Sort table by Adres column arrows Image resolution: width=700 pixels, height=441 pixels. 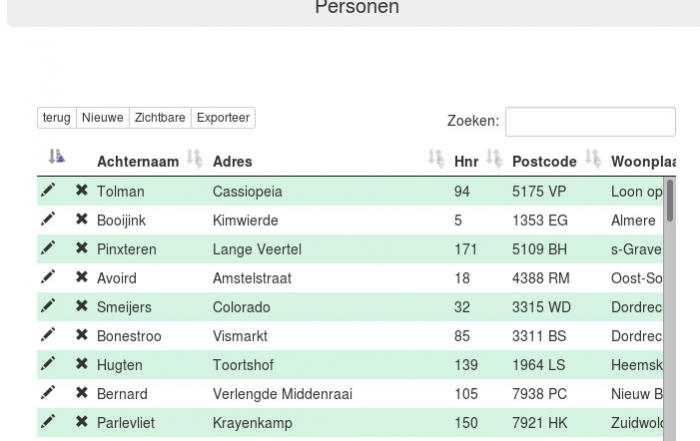(436, 159)
